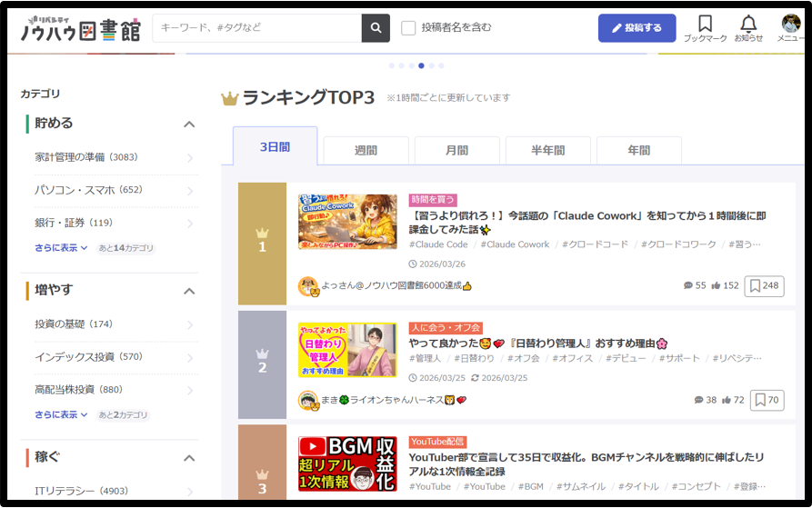The width and height of the screenshot is (812, 508).
Task: Switch to the 半年間 ranking tab
Action: point(547,151)
